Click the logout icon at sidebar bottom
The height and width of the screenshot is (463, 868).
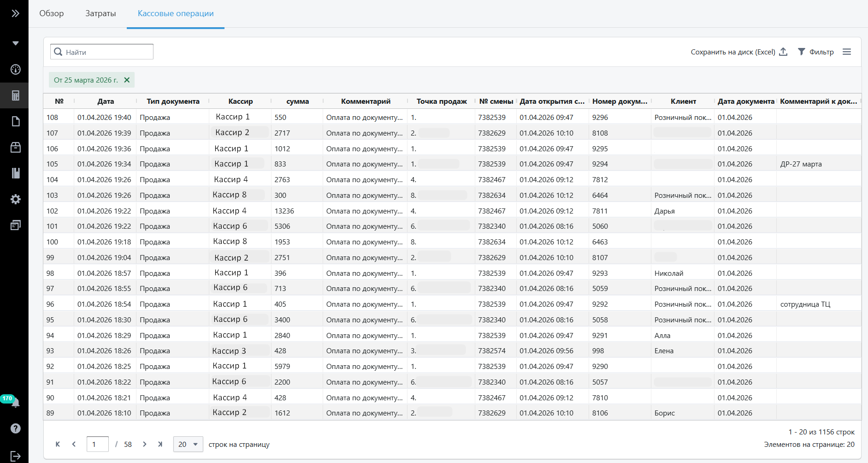coord(15,456)
